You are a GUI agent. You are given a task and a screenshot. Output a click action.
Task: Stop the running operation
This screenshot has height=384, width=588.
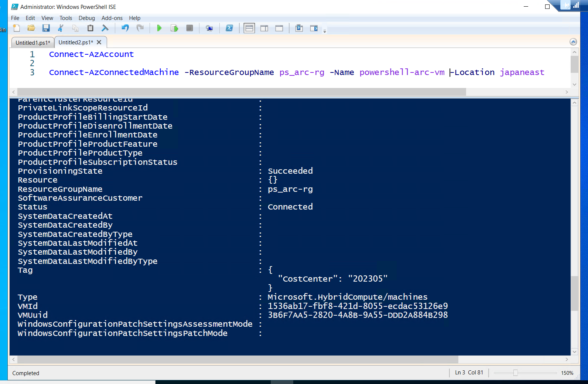189,28
